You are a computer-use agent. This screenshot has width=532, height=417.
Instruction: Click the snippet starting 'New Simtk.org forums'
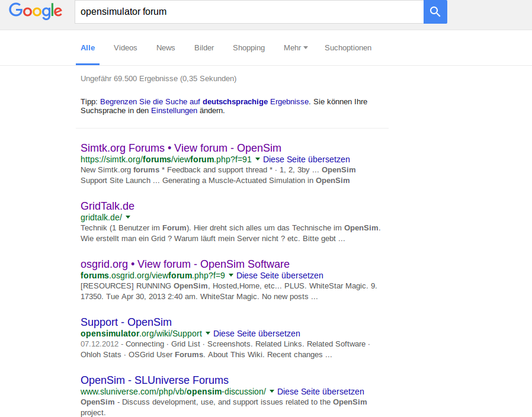click(218, 175)
